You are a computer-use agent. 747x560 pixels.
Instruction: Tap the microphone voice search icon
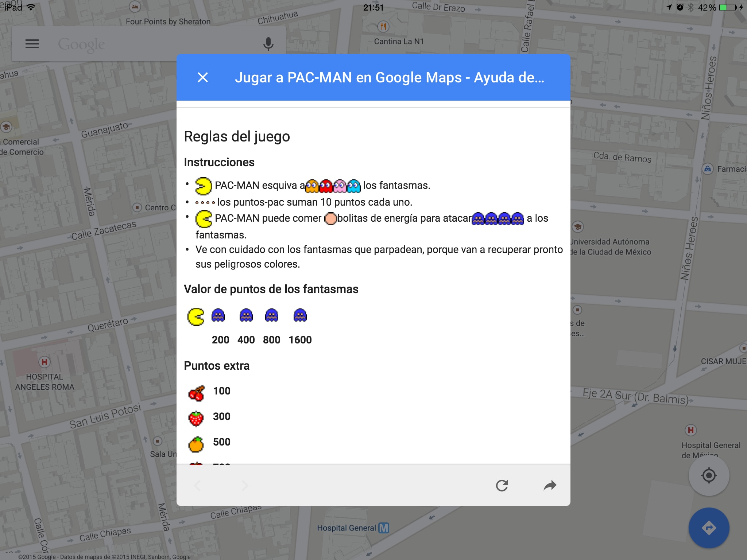click(268, 44)
